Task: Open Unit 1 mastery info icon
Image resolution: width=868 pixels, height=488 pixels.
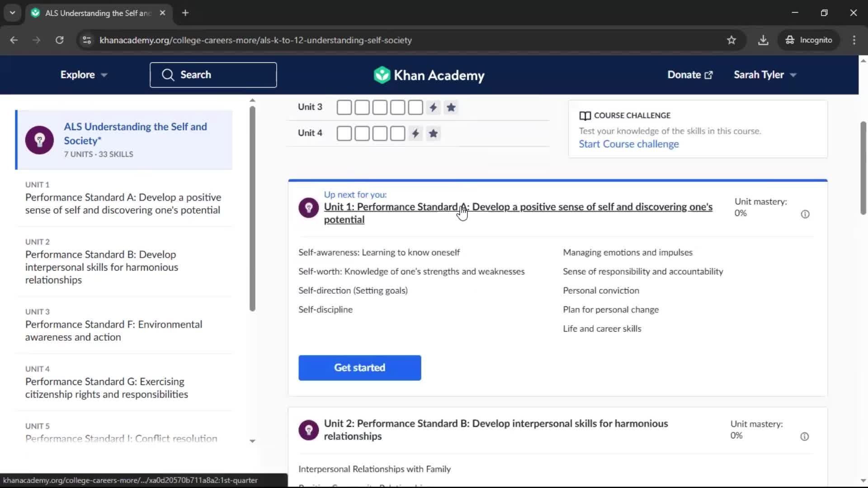Action: point(805,214)
